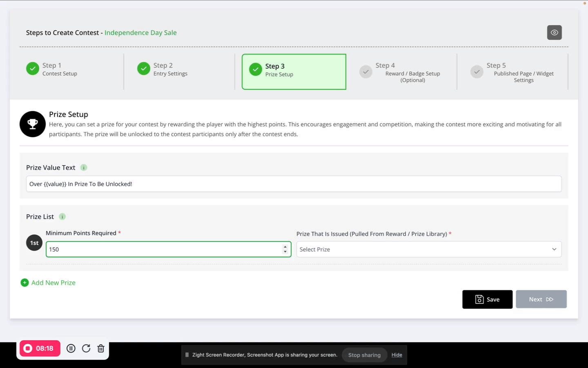The height and width of the screenshot is (368, 588).
Task: Open Step 4 Reward / Badge Setup
Action: pyautogui.click(x=407, y=72)
